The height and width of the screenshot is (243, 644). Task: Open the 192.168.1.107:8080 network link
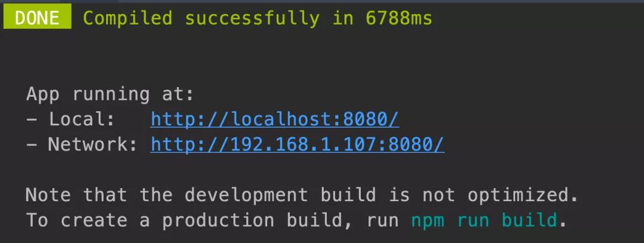pos(298,144)
